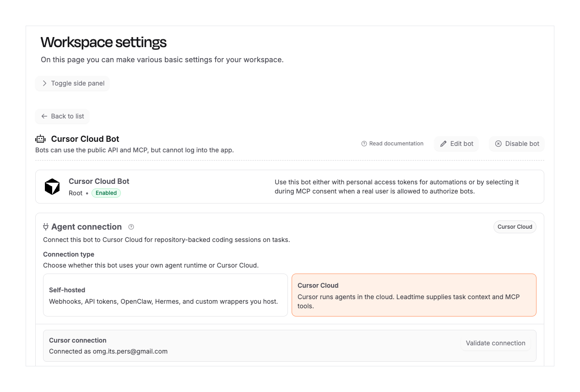Click the Cursor connection label
Screen dimensions: 580x392
78,340
